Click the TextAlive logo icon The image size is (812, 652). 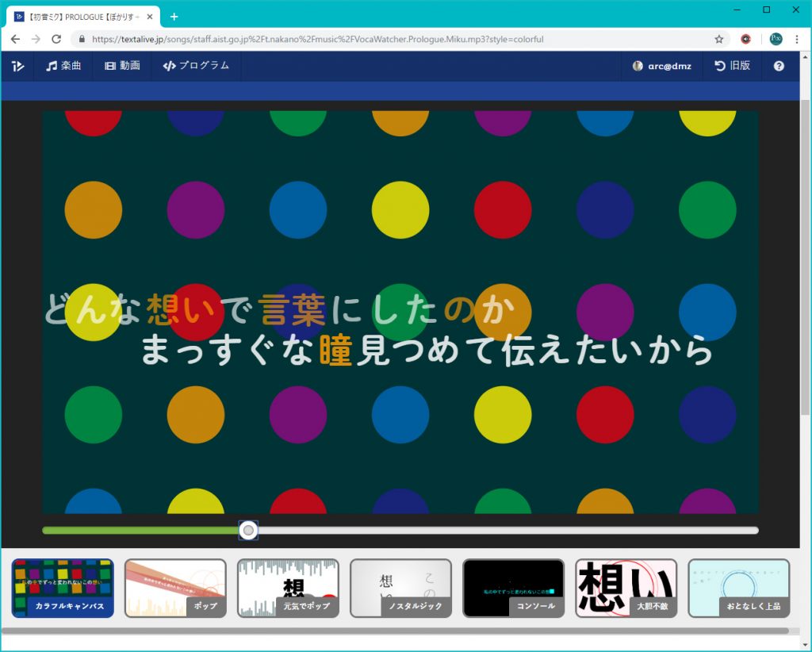17,66
